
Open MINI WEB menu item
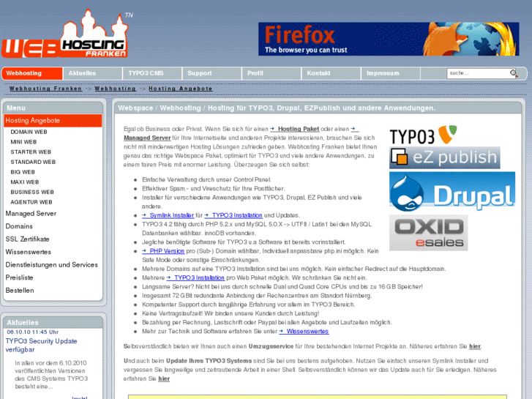pos(23,142)
